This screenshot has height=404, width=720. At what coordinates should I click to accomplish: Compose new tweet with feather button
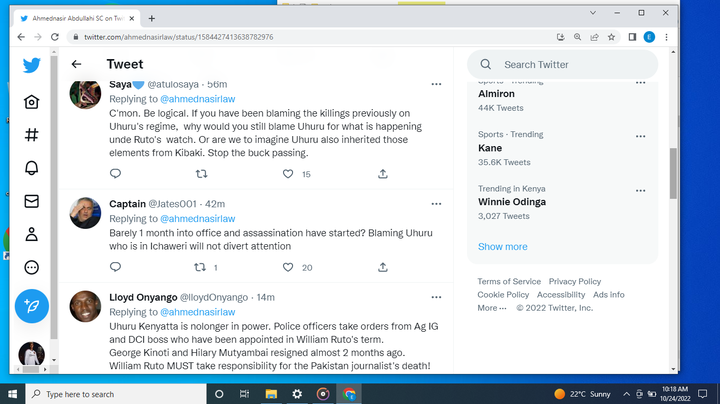point(32,306)
